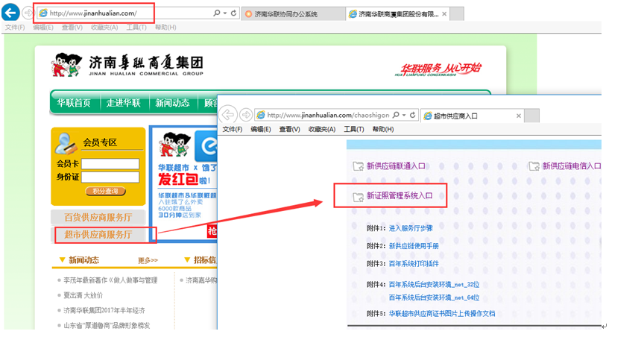This screenshot has height=340, width=644.
Task: Open the news item 济南华联集团2017年半年经济
Action: pos(104,310)
